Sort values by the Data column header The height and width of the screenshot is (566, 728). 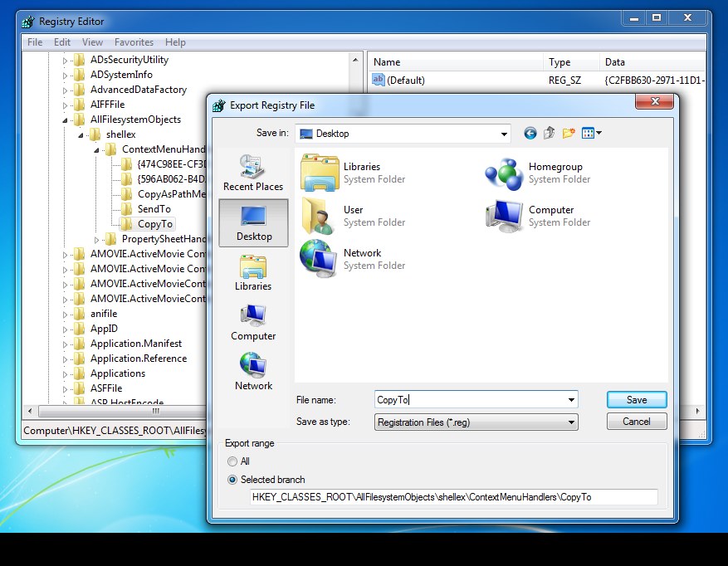[652, 62]
